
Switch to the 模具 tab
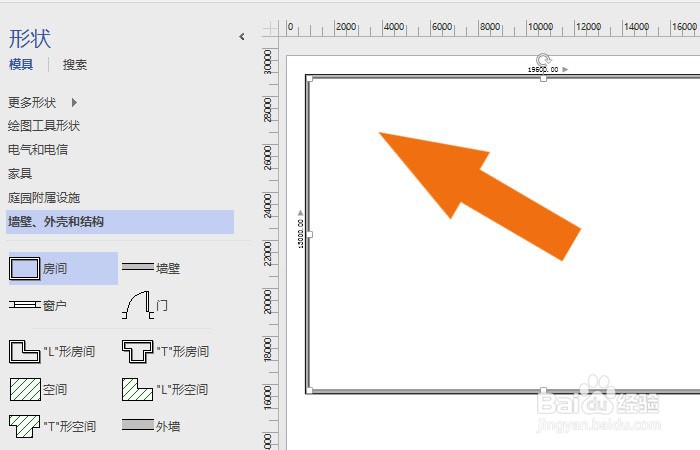(21, 65)
